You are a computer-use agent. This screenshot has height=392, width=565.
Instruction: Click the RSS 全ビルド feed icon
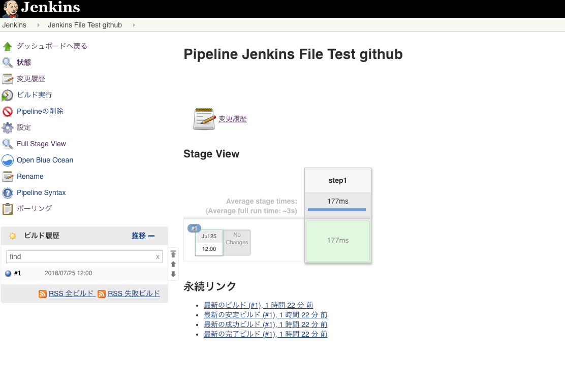(x=43, y=293)
